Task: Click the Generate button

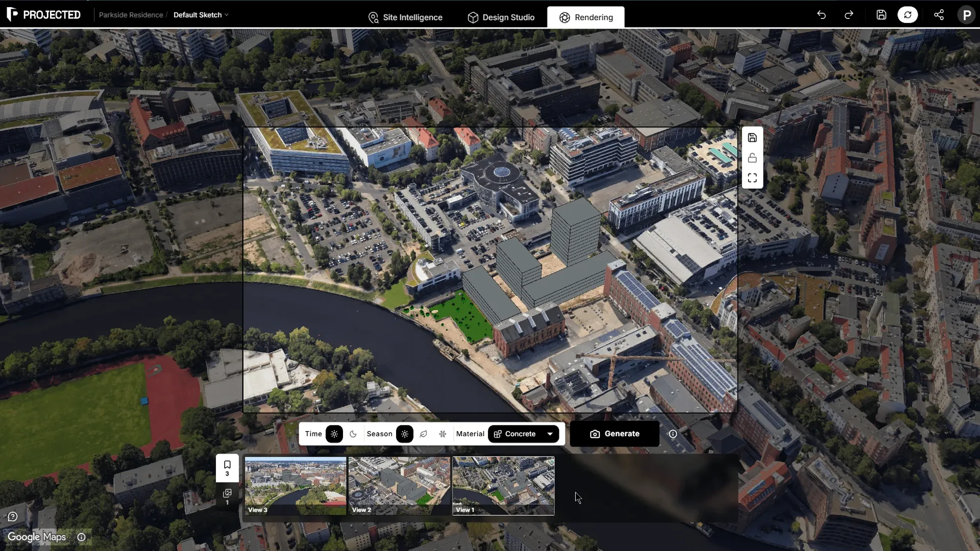Action: click(x=615, y=434)
